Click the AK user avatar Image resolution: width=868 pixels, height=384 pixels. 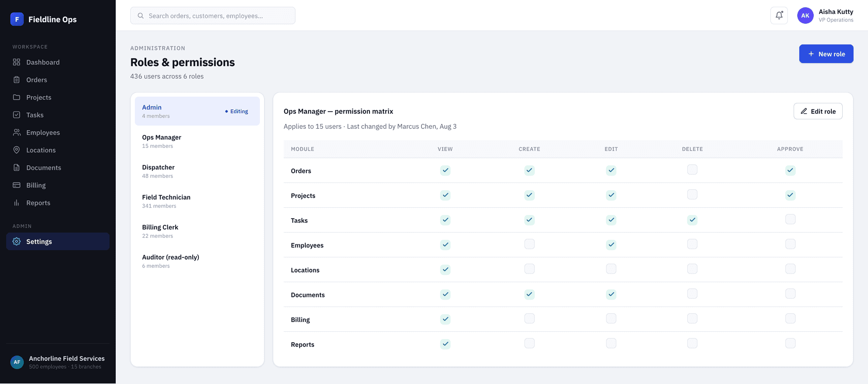click(x=805, y=16)
